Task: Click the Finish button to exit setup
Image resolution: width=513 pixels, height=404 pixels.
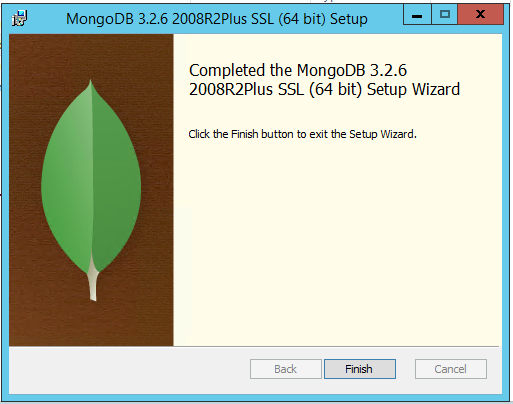Action: (x=360, y=369)
